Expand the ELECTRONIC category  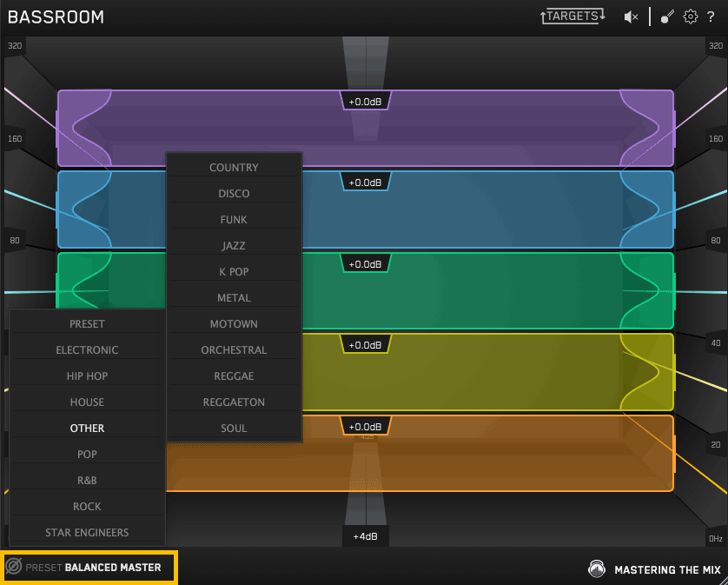click(x=87, y=349)
